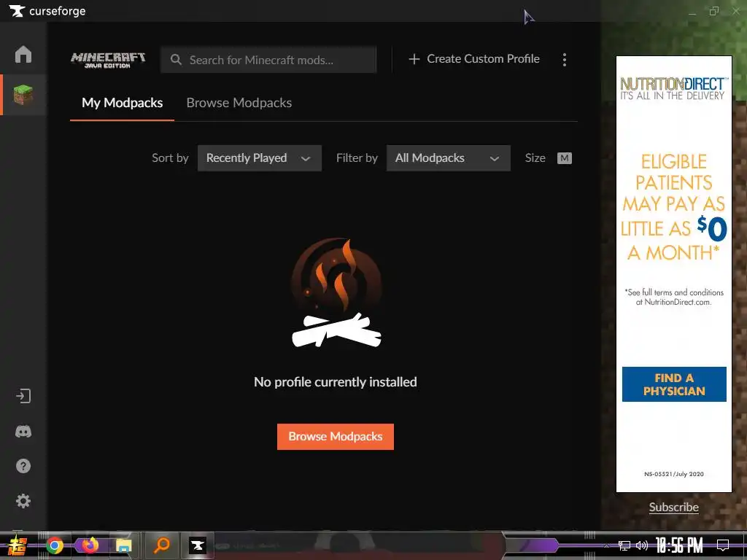The width and height of the screenshot is (747, 560).
Task: Click the NutritionDirect ad banner logo
Action: coord(674,88)
